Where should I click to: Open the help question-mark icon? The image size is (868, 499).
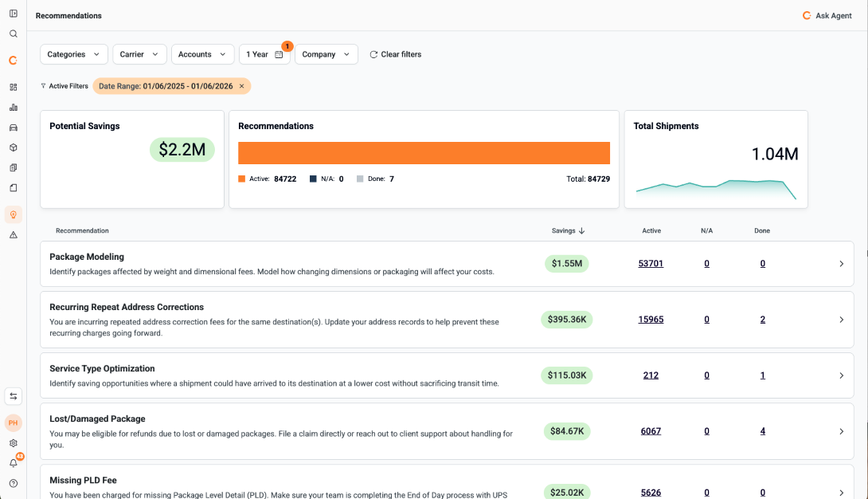pyautogui.click(x=13, y=483)
